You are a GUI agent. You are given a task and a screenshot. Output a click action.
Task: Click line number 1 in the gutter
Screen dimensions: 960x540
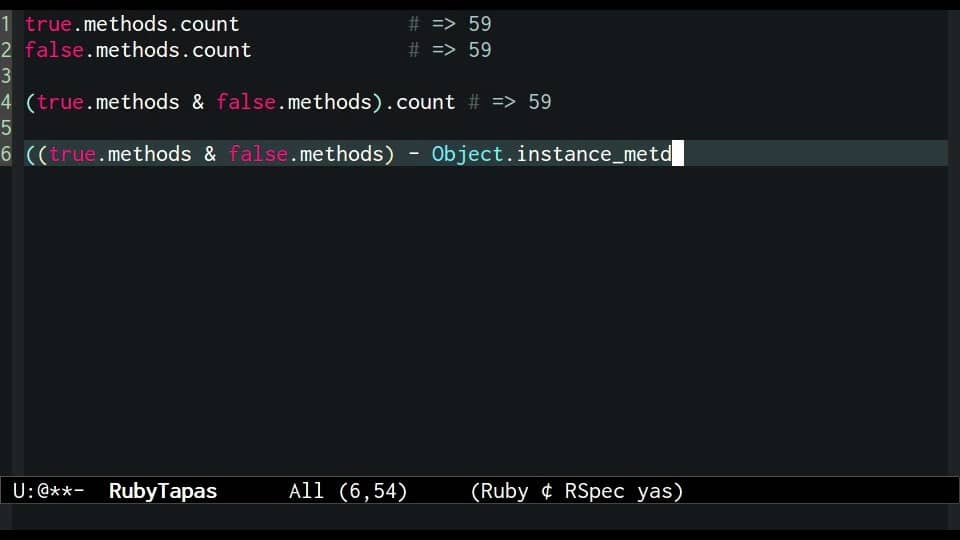coord(6,24)
